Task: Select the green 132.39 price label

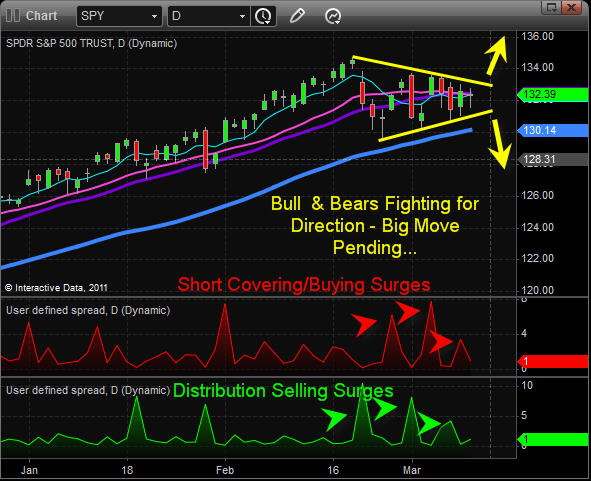Action: 553,94
